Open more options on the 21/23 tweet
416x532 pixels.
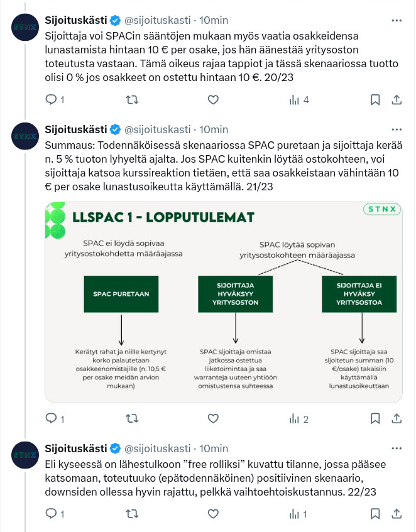point(396,129)
